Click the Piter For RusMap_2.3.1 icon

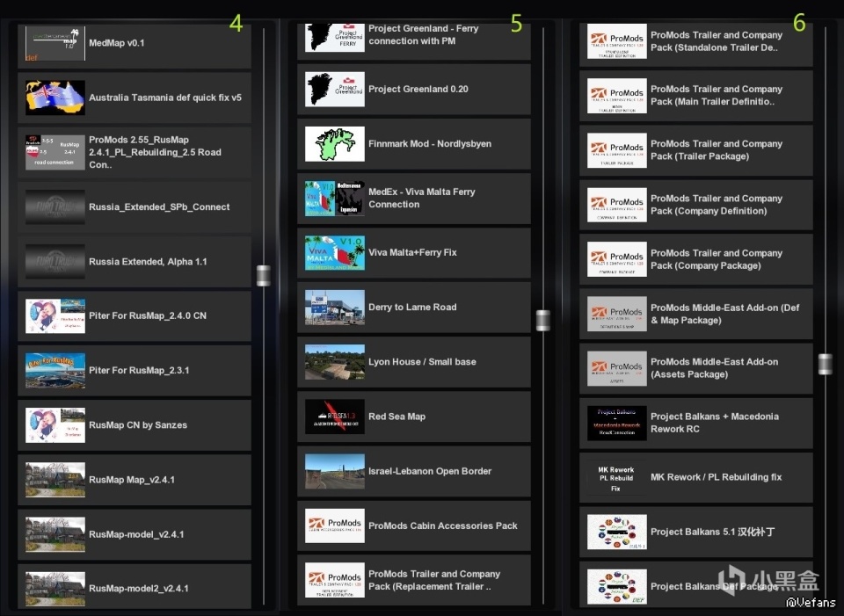55,371
